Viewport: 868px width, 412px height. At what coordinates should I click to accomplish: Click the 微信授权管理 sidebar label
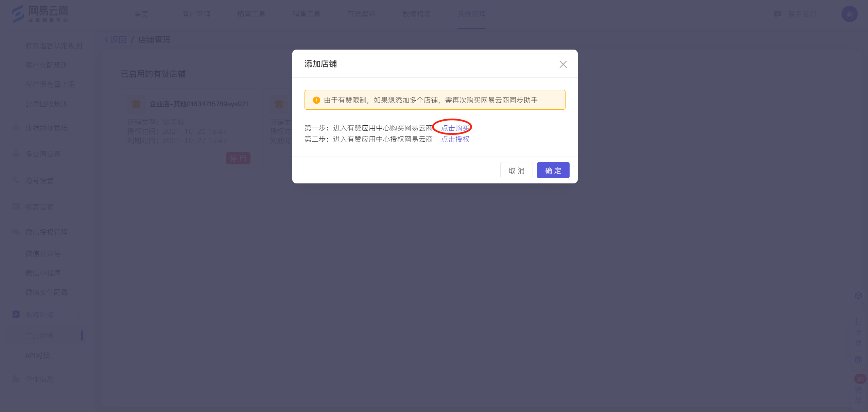(x=47, y=232)
